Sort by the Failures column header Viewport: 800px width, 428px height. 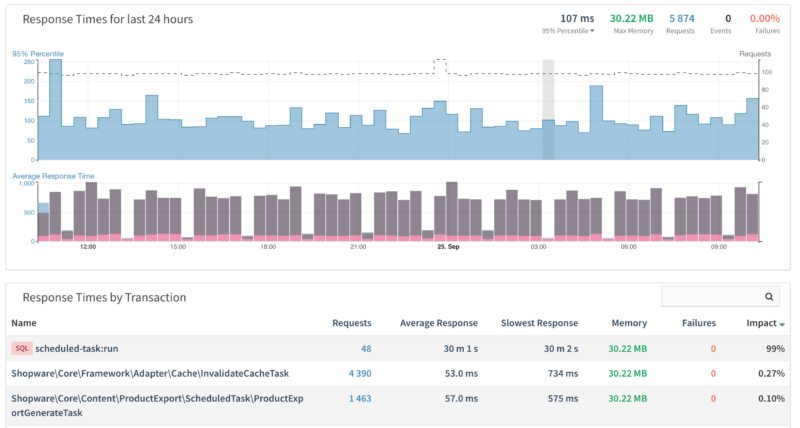pyautogui.click(x=698, y=323)
